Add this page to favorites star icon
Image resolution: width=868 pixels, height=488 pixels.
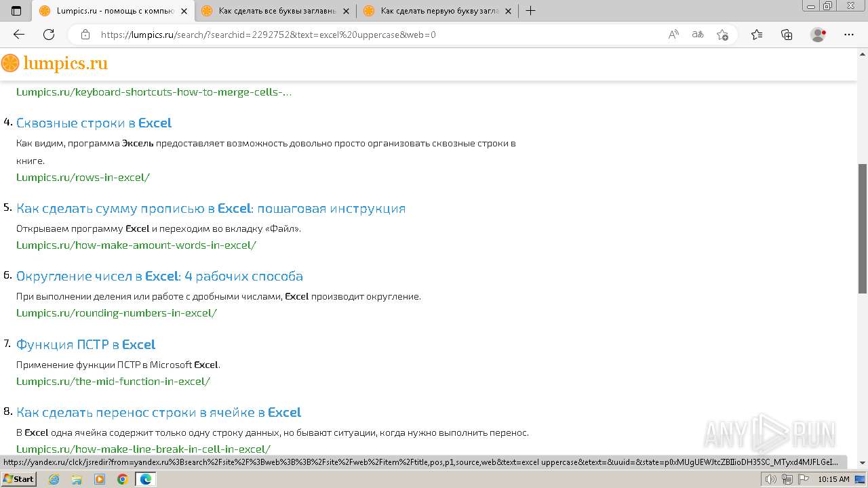coord(722,35)
